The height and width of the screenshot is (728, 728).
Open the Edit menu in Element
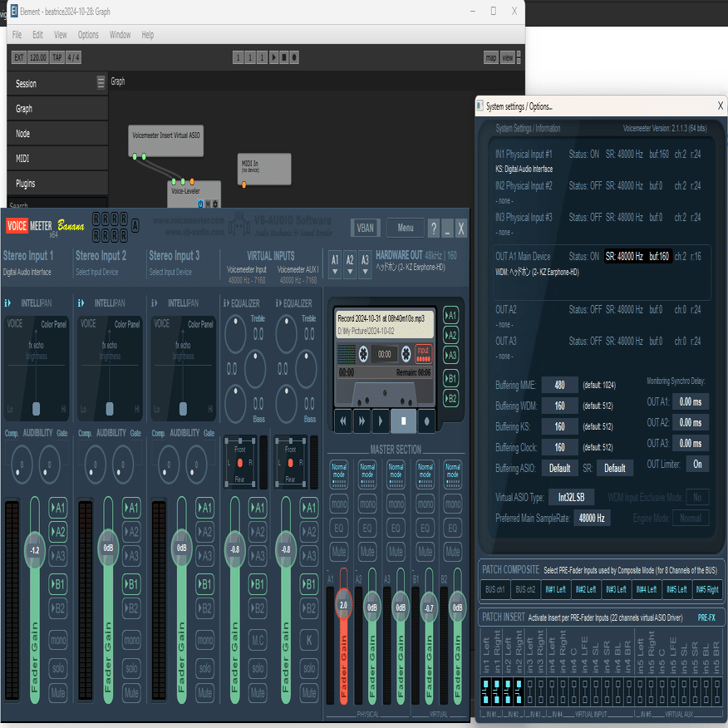[x=37, y=35]
